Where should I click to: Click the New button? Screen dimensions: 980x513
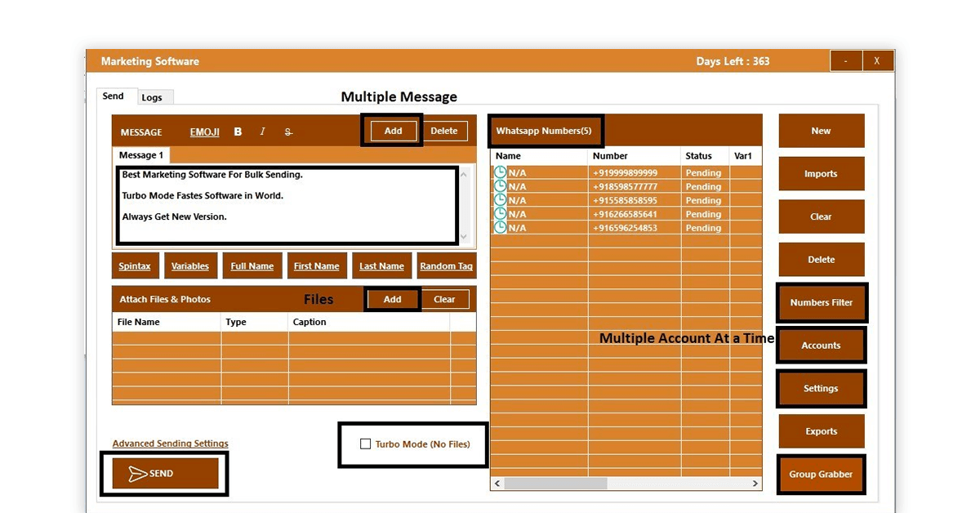coord(821,131)
